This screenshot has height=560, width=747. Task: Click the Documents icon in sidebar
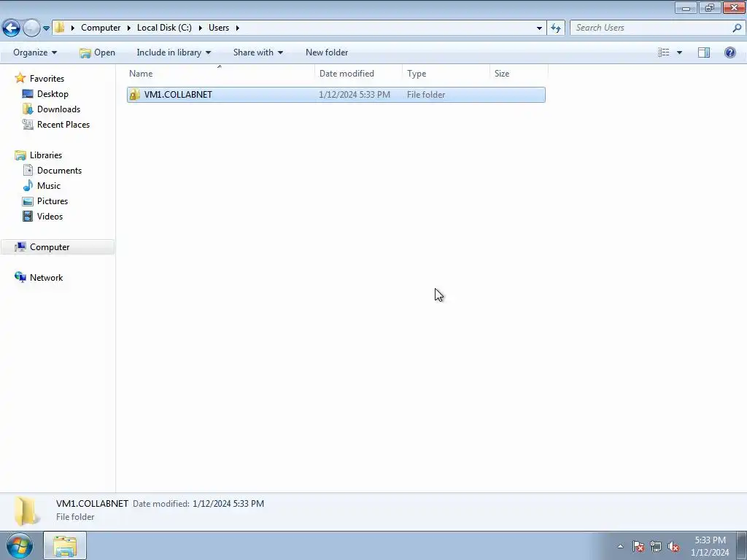[x=28, y=170]
